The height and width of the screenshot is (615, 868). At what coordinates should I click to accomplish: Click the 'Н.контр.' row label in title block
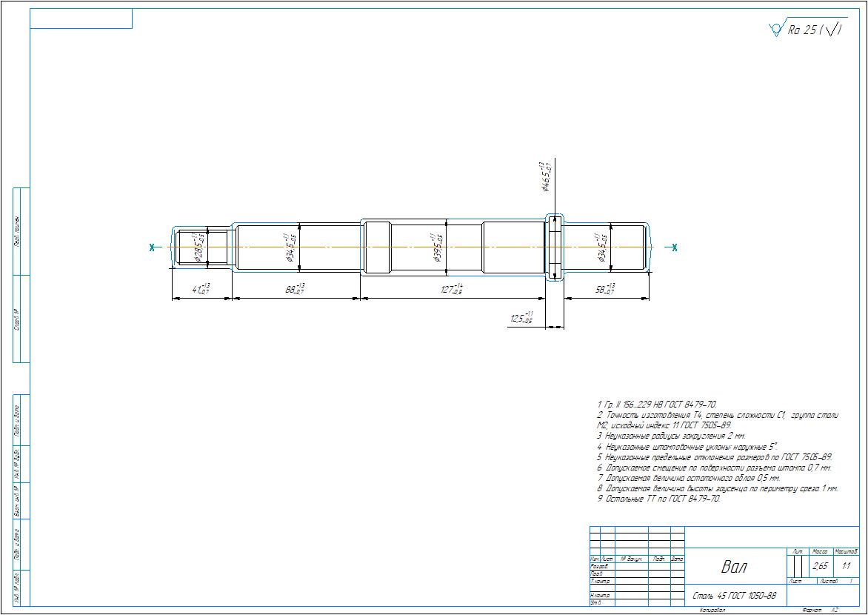(600, 596)
